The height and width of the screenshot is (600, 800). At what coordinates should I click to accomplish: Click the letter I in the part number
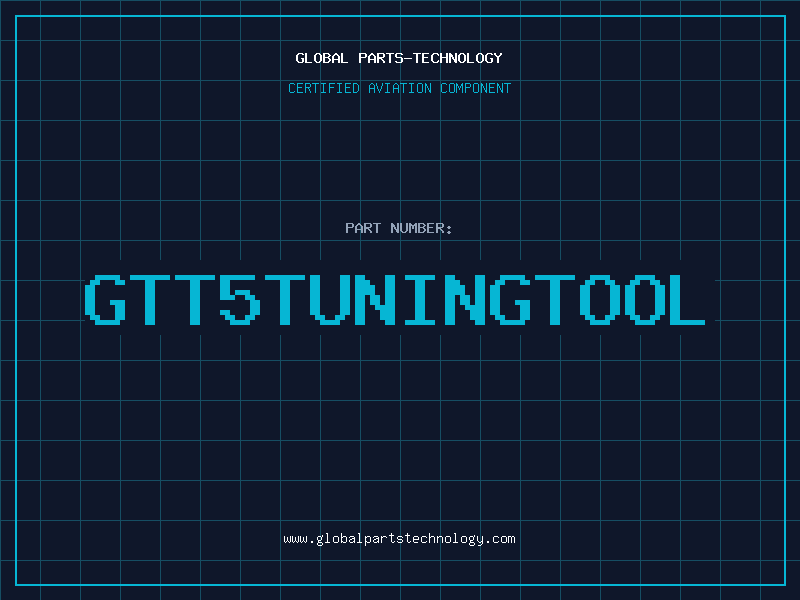tap(419, 299)
